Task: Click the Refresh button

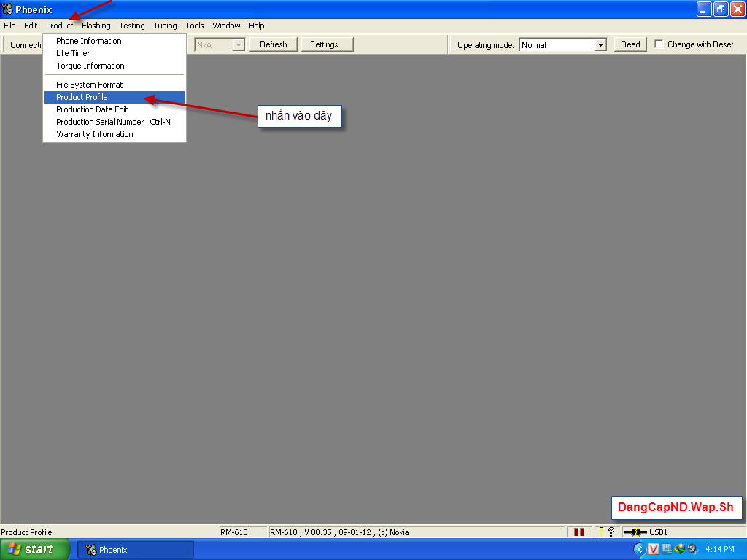Action: point(274,44)
